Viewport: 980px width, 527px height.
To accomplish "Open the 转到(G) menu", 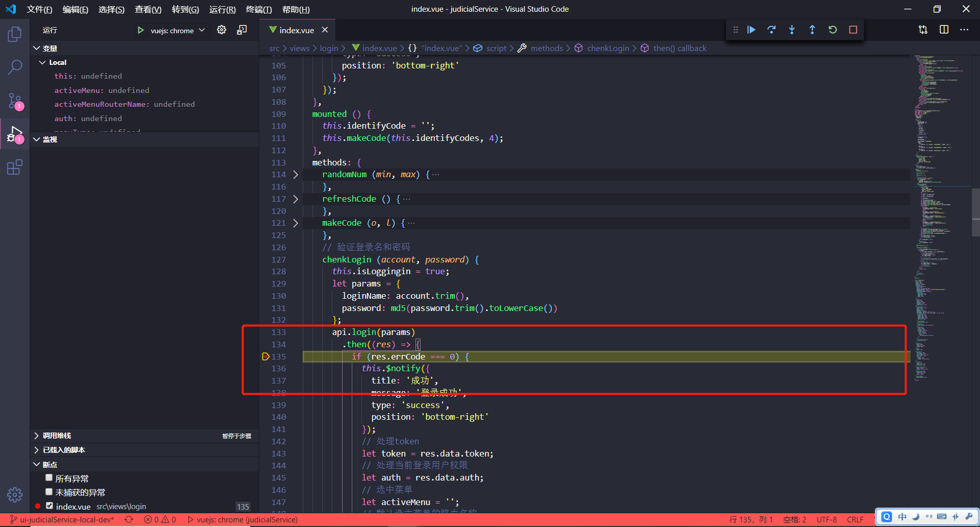I will 185,10.
